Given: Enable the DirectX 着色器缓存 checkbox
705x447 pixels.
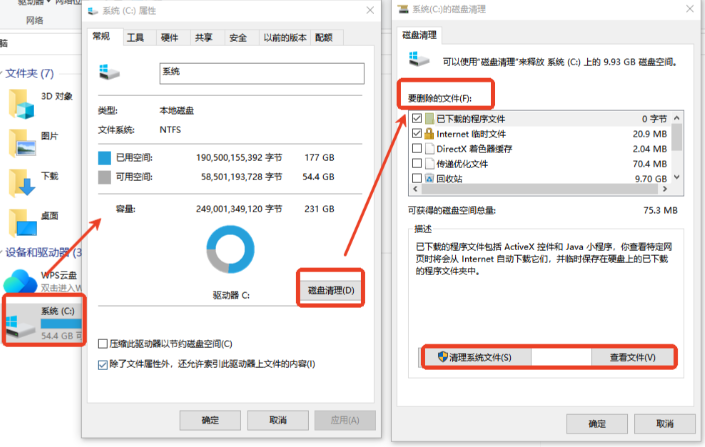Looking at the screenshot, I should coord(417,148).
